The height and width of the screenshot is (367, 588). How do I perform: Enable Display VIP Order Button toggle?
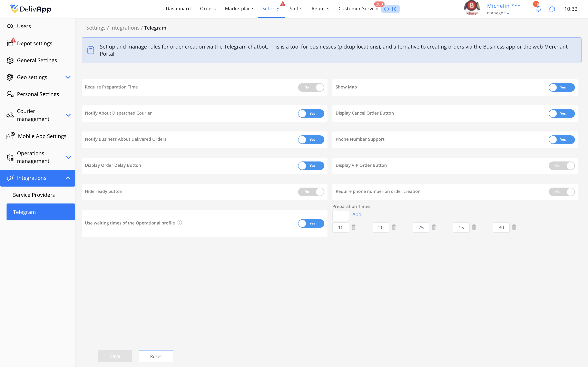tap(561, 166)
